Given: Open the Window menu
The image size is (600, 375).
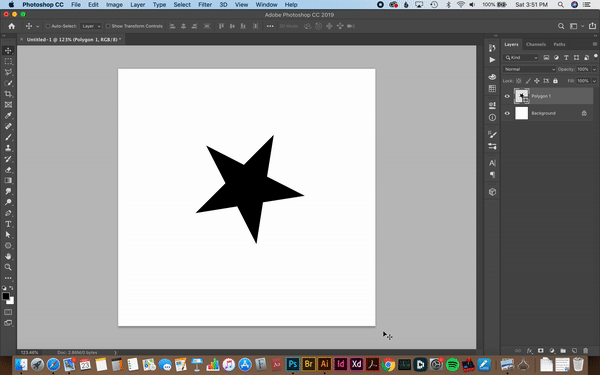Looking at the screenshot, I should click(266, 5).
